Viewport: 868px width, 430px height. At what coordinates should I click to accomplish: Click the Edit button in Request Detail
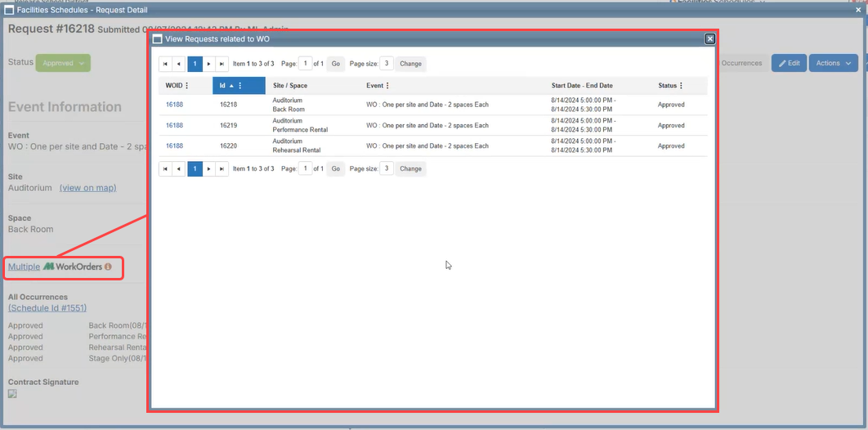coord(789,63)
